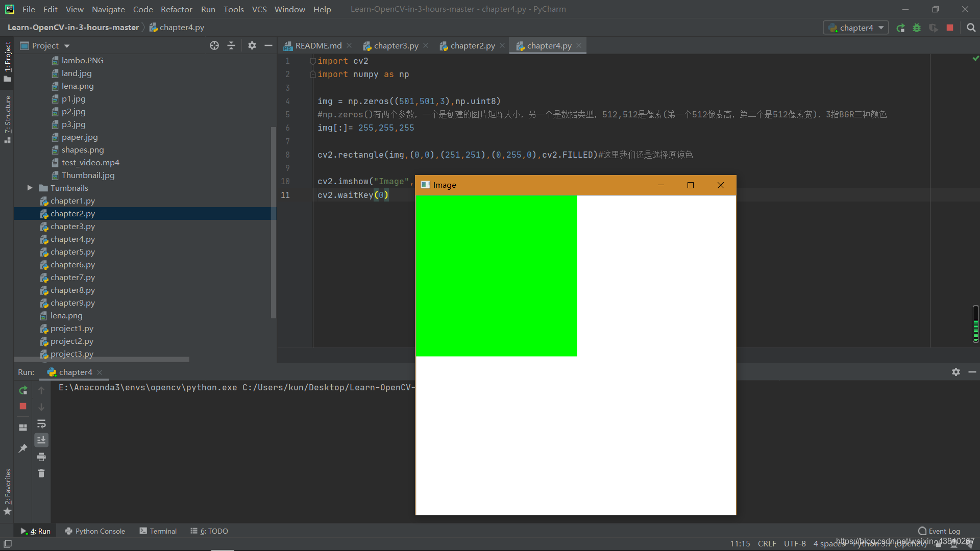Click restore layout icon in Run panel
This screenshot has height=551, width=980.
(x=23, y=428)
